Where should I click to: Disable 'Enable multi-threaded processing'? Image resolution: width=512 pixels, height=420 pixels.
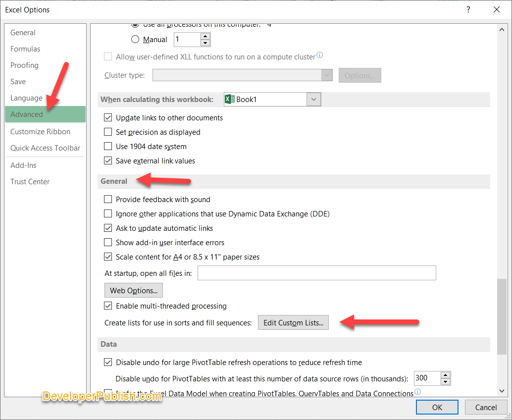108,306
